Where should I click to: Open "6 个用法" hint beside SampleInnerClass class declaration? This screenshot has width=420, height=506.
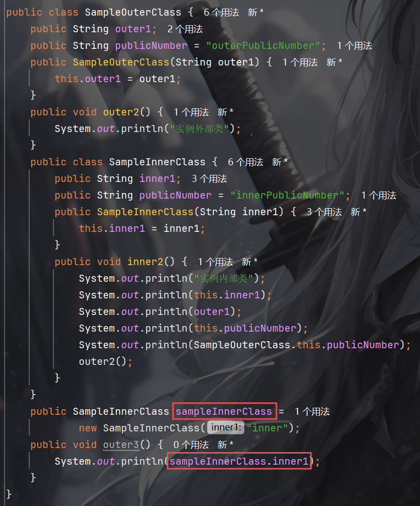[x=246, y=162]
